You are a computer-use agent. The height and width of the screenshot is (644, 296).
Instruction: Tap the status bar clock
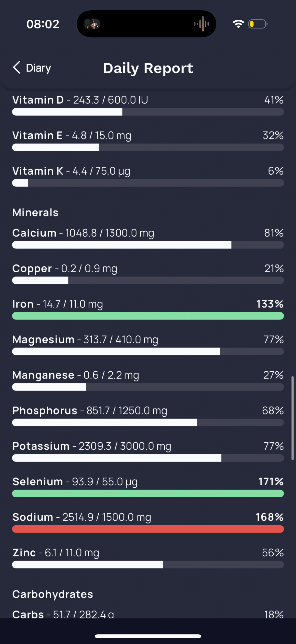43,24
